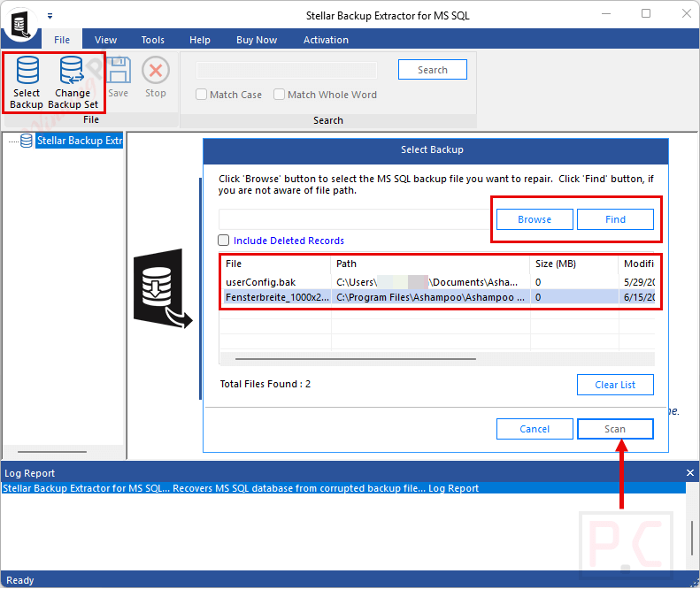Click the Include Deleted Records blue label

288,241
